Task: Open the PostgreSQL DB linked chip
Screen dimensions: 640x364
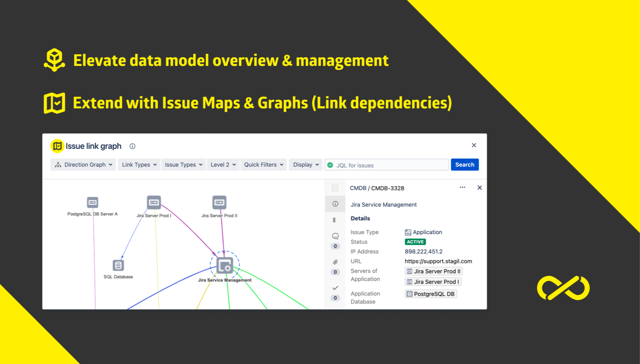Action: tap(431, 294)
